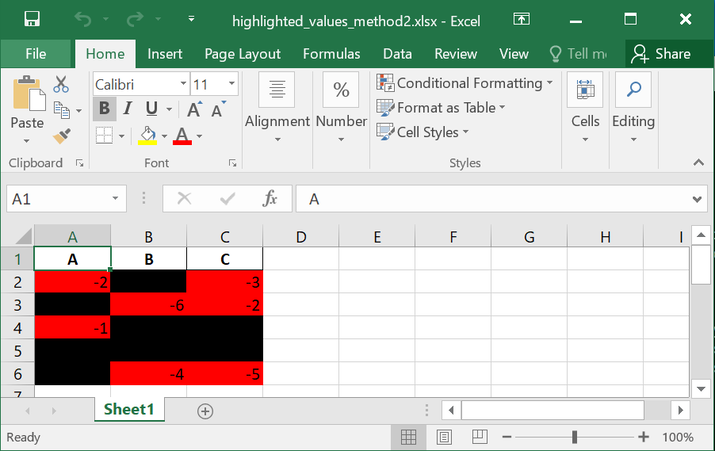Click the Increase Font Size icon
The width and height of the screenshot is (715, 451).
[x=196, y=109]
